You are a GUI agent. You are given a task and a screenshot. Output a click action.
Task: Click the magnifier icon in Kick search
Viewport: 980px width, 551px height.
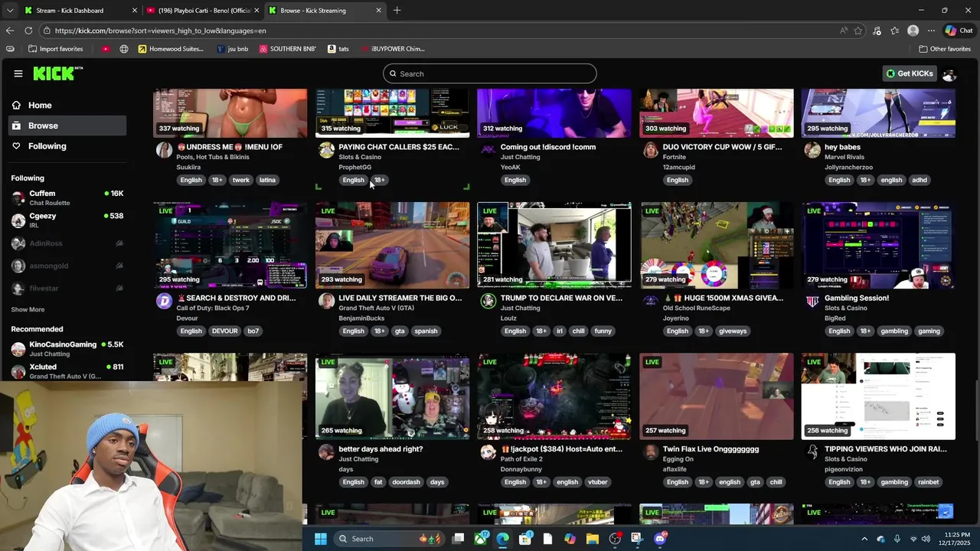point(394,74)
